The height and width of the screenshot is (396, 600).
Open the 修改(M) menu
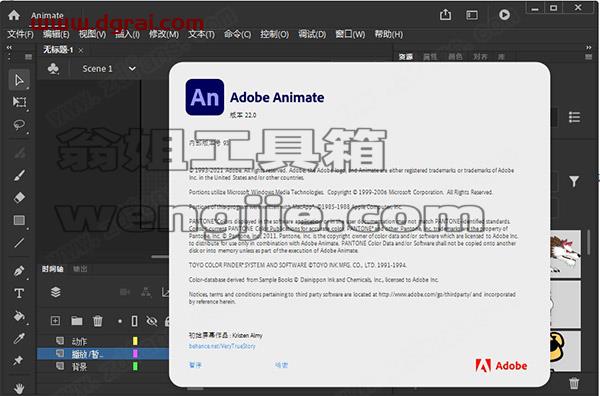tap(164, 34)
